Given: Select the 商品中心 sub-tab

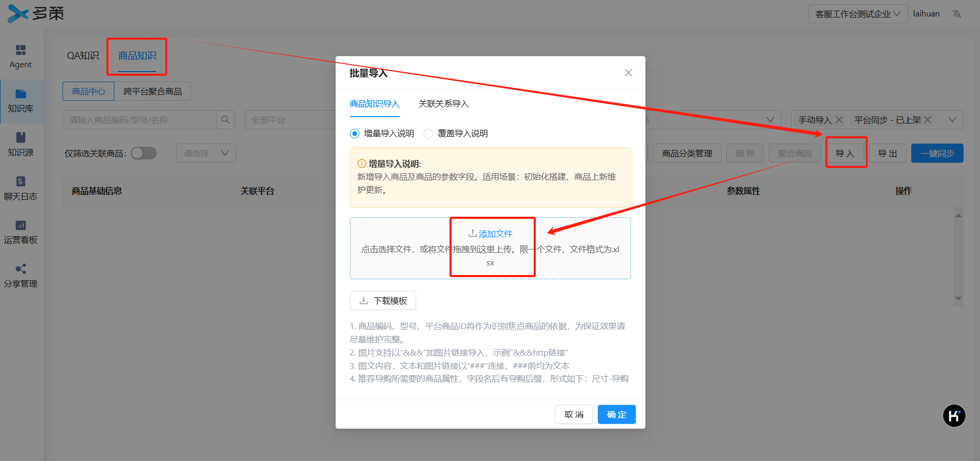Looking at the screenshot, I should coord(88,91).
